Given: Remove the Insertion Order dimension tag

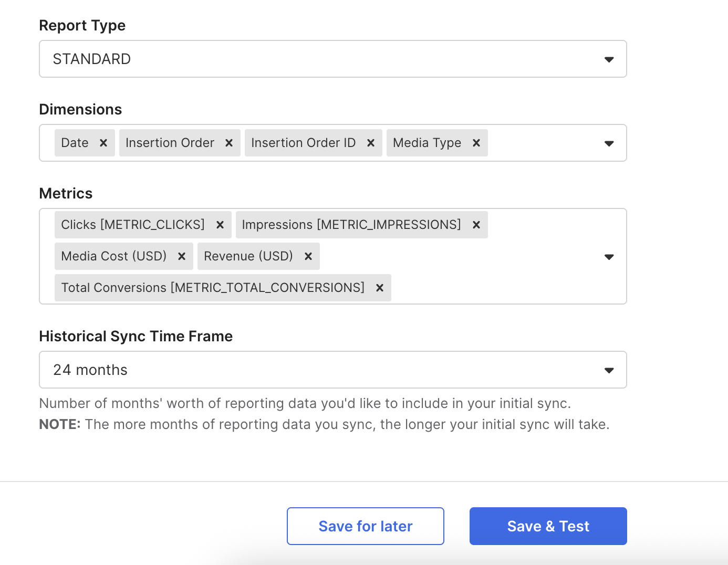Looking at the screenshot, I should (x=229, y=143).
